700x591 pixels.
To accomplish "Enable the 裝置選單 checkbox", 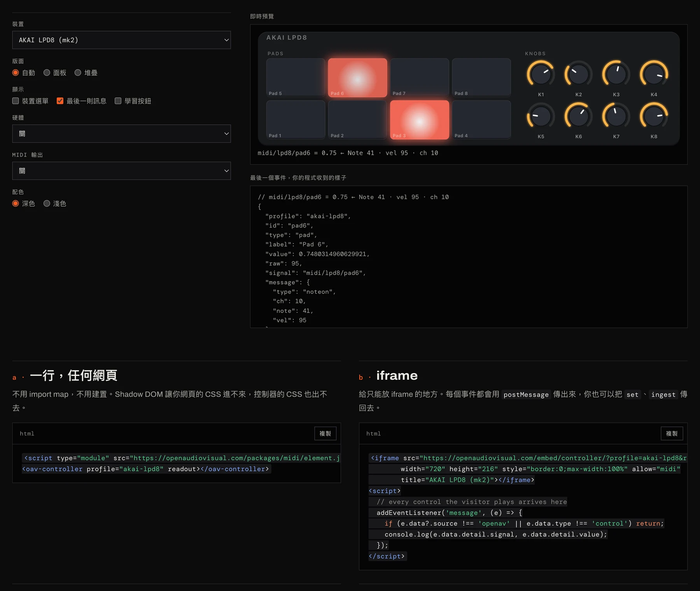I will [16, 101].
